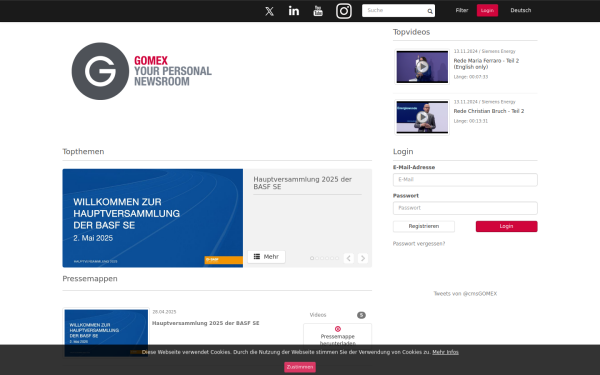
Task: Open the LinkedIn icon in header
Action: pyautogui.click(x=294, y=11)
